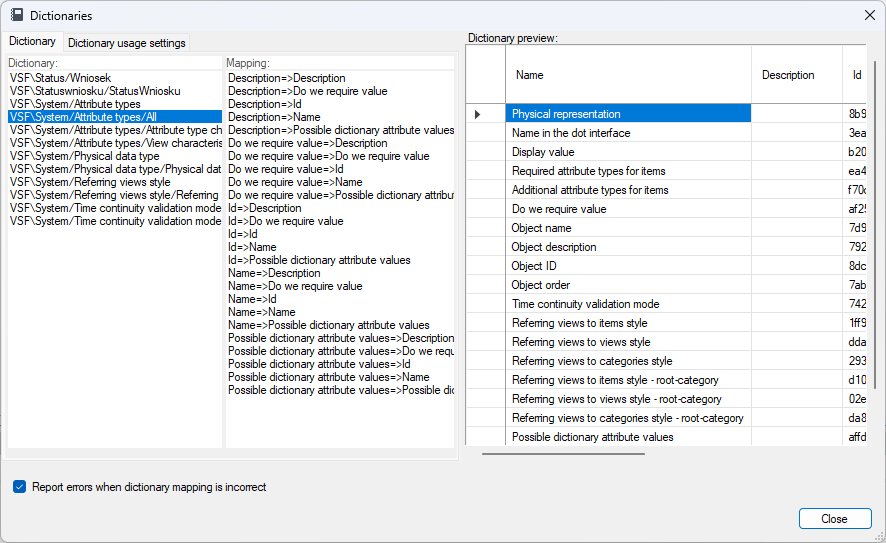The width and height of the screenshot is (886, 543).
Task: Select VSF\System/Physical data type dictionary
Action: point(115,156)
